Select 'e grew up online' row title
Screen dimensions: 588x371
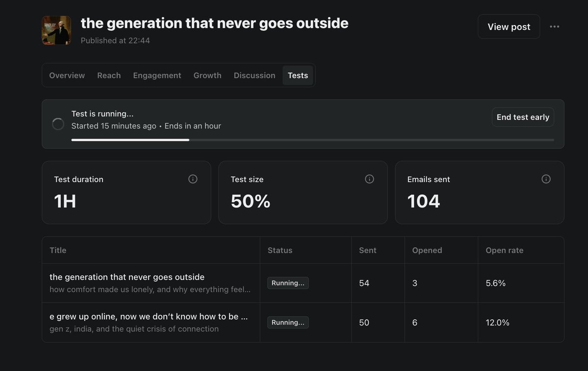click(x=148, y=316)
